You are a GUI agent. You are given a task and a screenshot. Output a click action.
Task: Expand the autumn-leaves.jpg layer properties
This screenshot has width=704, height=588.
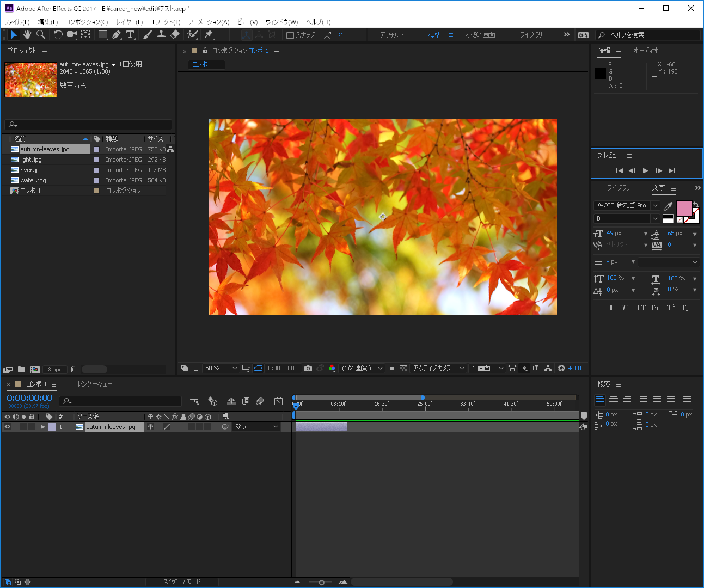(43, 427)
